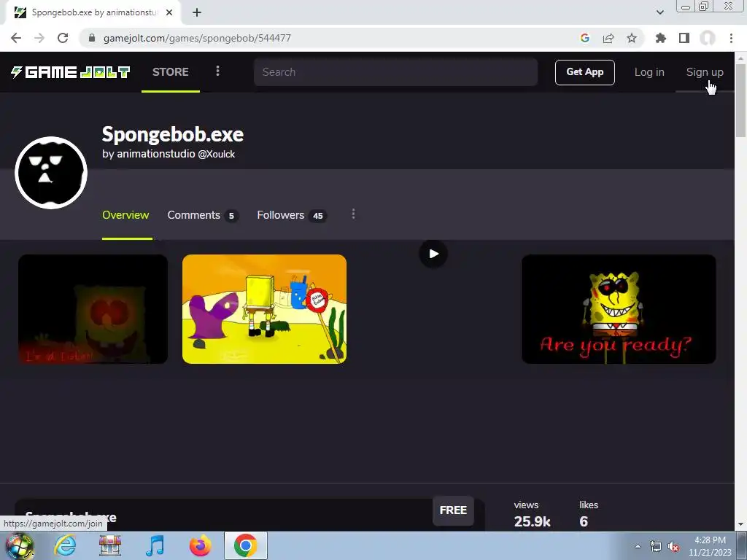Open the taskbar clock and date
The height and width of the screenshot is (560, 747).
(x=710, y=546)
